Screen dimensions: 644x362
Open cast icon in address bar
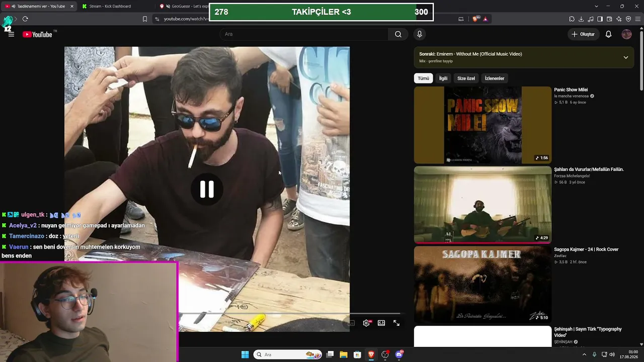[461, 19]
